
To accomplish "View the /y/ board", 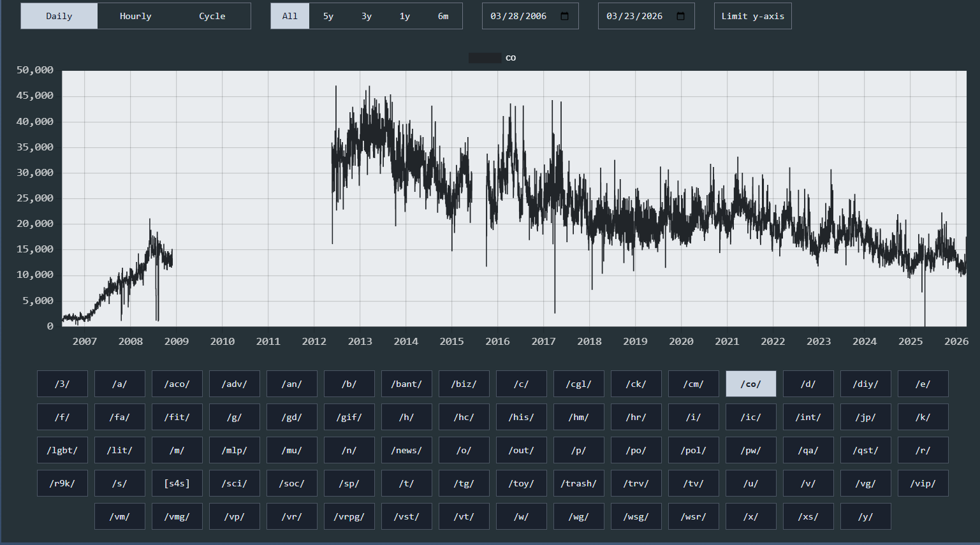I will click(866, 516).
